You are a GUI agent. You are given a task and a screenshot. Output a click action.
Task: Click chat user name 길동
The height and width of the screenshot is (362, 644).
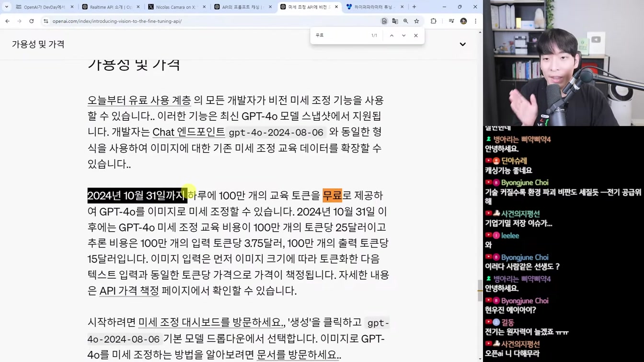pyautogui.click(x=507, y=323)
